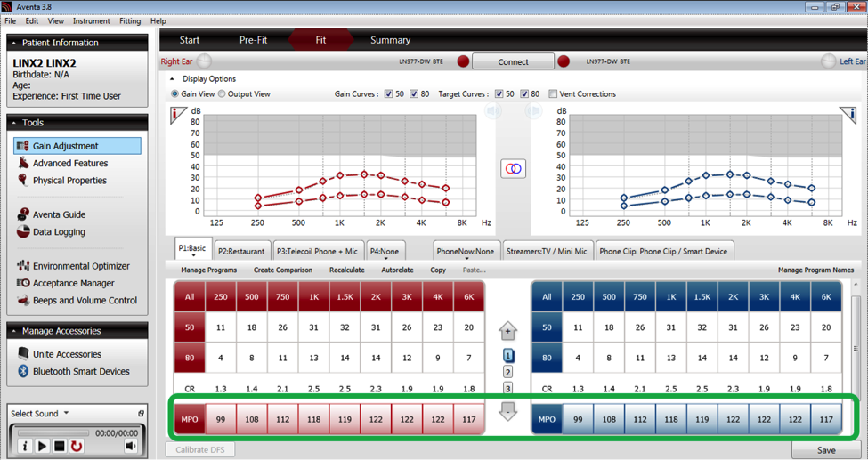Click the Unite Accessories icon
Image resolution: width=868 pixels, height=460 pixels.
[x=23, y=354]
